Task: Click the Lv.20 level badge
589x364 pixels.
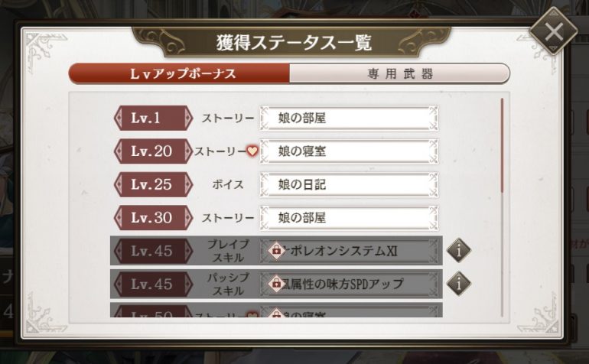Action: tap(152, 151)
